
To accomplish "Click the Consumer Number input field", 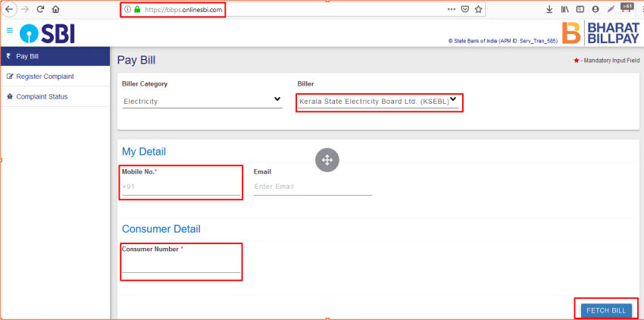I will click(x=181, y=265).
